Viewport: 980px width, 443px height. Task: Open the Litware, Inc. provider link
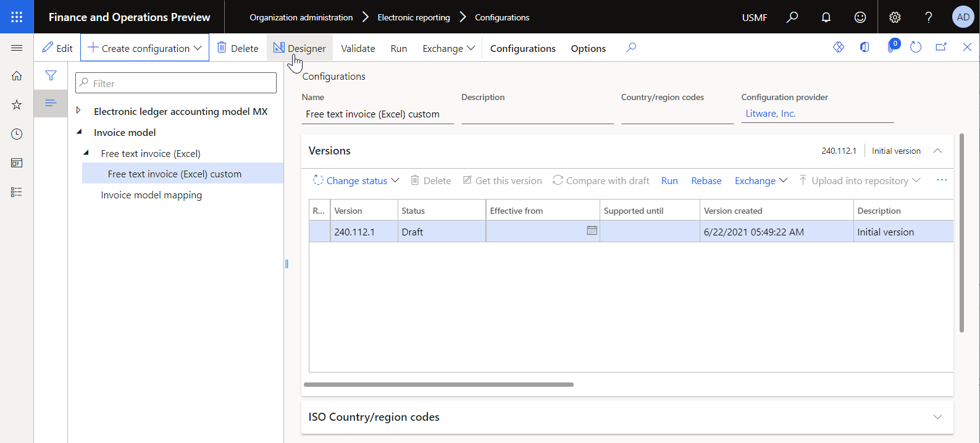(x=771, y=113)
